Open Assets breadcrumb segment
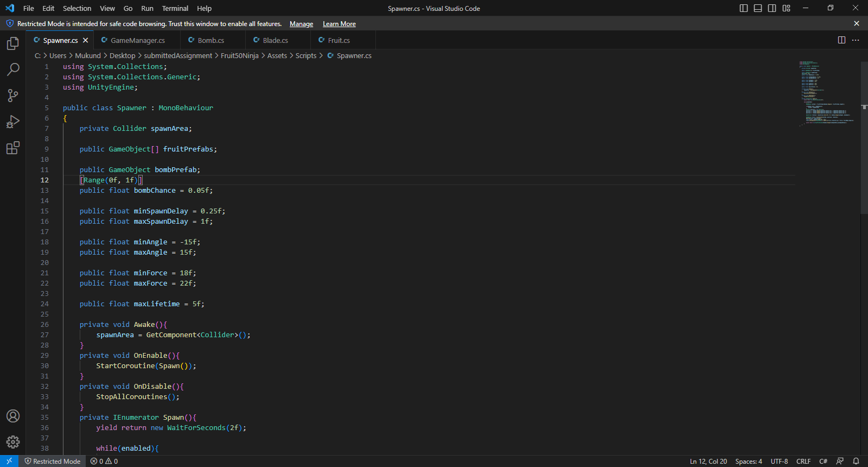 tap(277, 56)
